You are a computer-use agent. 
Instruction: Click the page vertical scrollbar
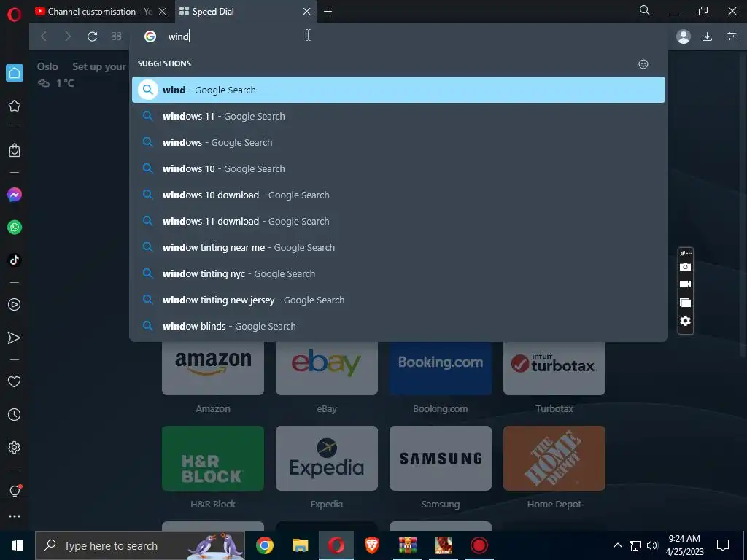[x=743, y=205]
